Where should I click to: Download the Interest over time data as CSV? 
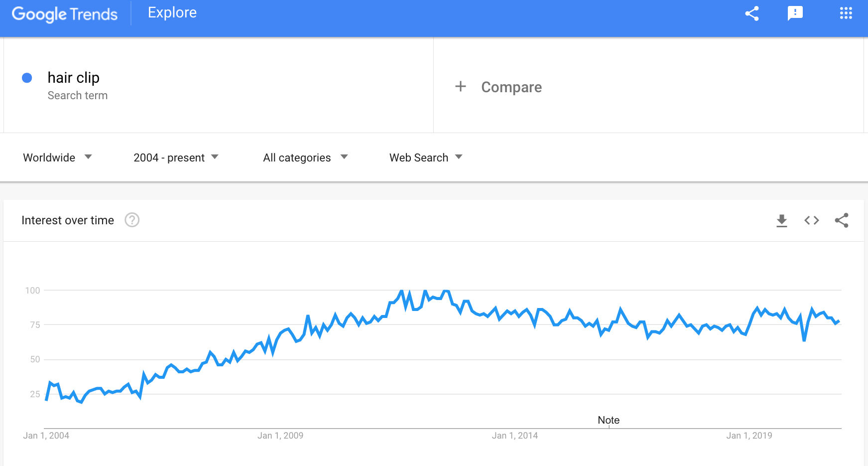[782, 220]
